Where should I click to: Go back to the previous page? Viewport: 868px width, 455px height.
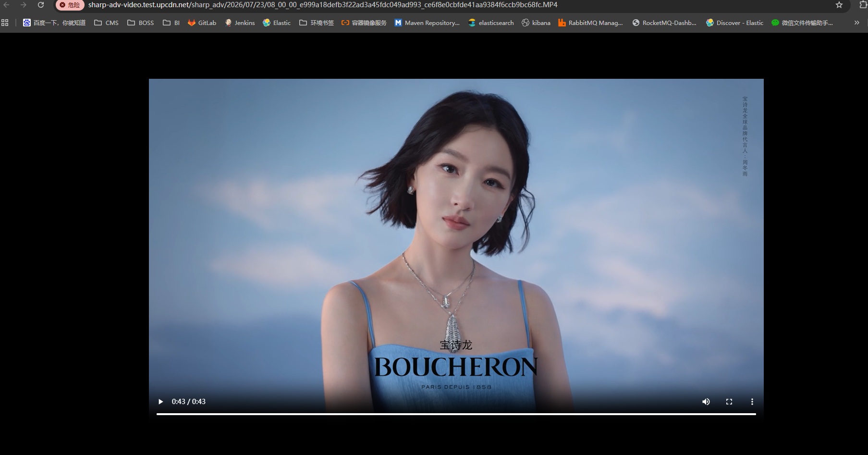click(x=7, y=5)
